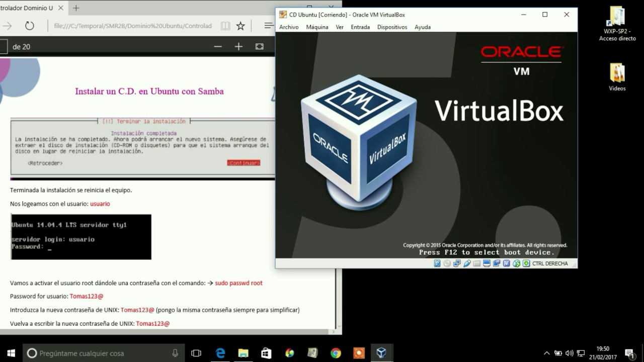Viewport: 644px width, 362px height.
Task: Zoom in the PDF with plus button
Action: coord(238,46)
